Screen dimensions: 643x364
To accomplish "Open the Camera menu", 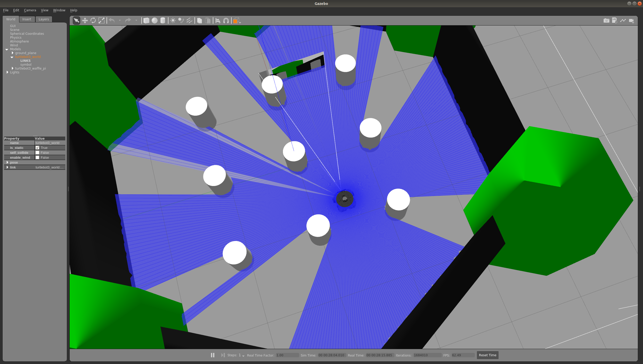I will coord(30,10).
